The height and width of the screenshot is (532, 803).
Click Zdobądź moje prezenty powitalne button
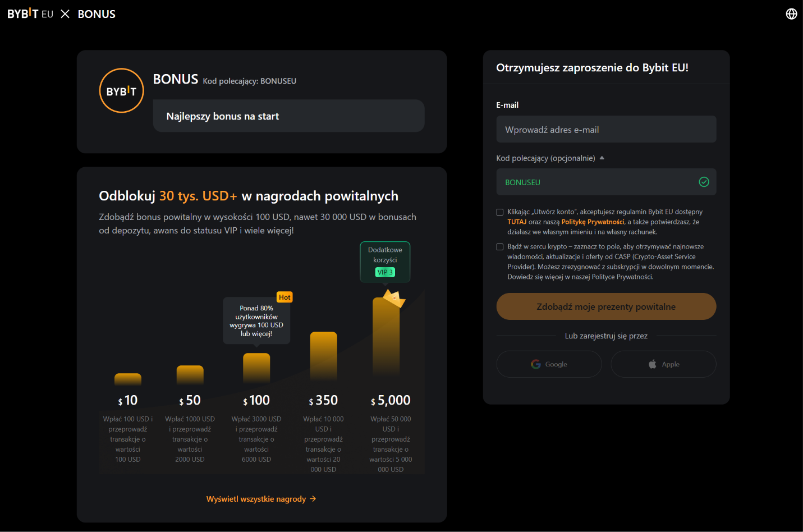click(606, 306)
